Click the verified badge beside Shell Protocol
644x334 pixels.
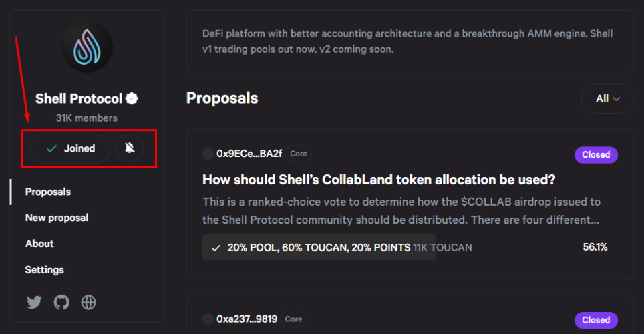(x=132, y=99)
